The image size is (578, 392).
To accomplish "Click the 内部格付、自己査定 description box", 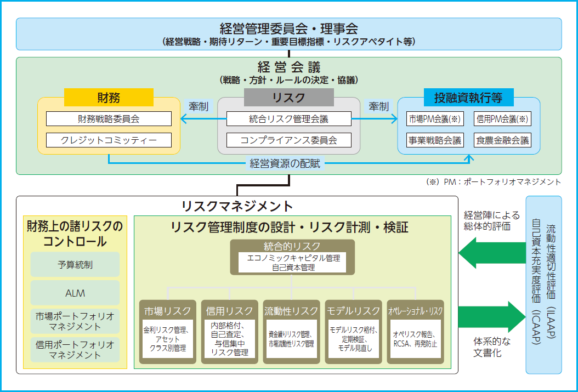I will point(230,339).
